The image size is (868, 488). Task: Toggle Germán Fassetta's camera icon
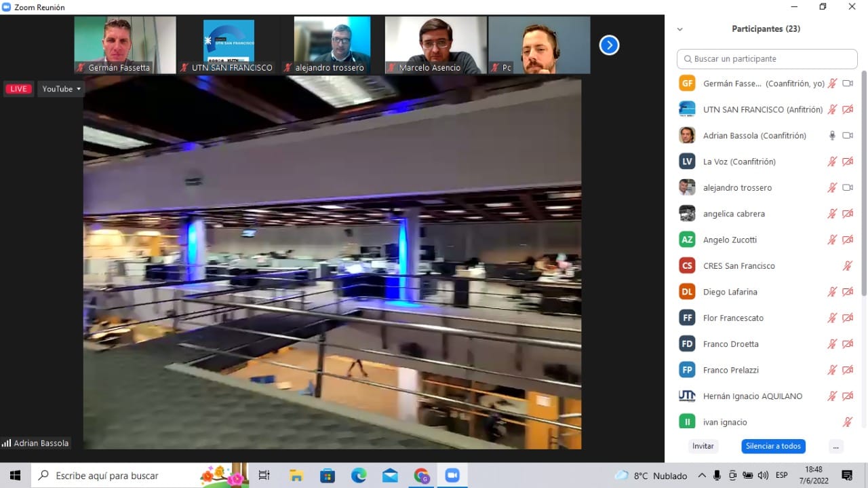click(x=848, y=83)
